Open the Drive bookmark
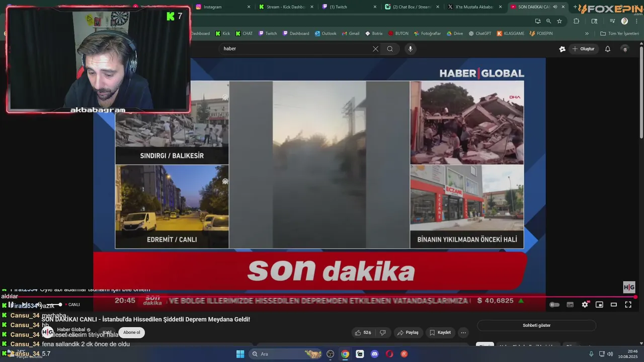 pos(455,34)
